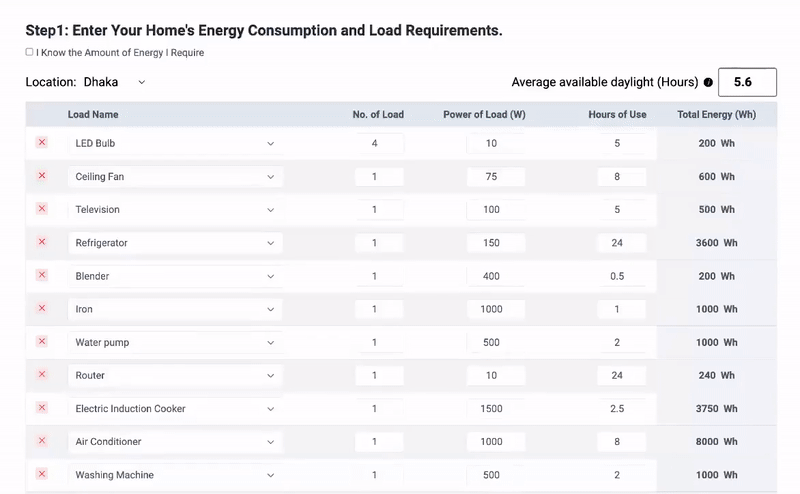Image resolution: width=800 pixels, height=494 pixels.
Task: Delete the Blender load entry
Action: tap(42, 275)
